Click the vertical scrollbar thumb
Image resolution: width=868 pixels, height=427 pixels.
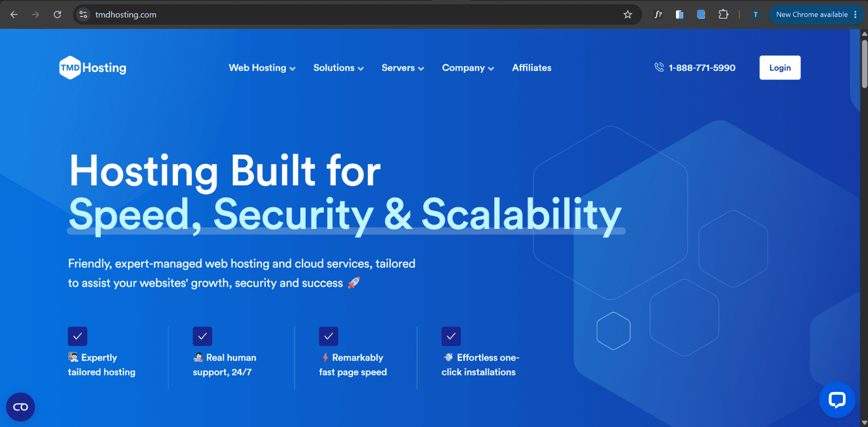864,64
